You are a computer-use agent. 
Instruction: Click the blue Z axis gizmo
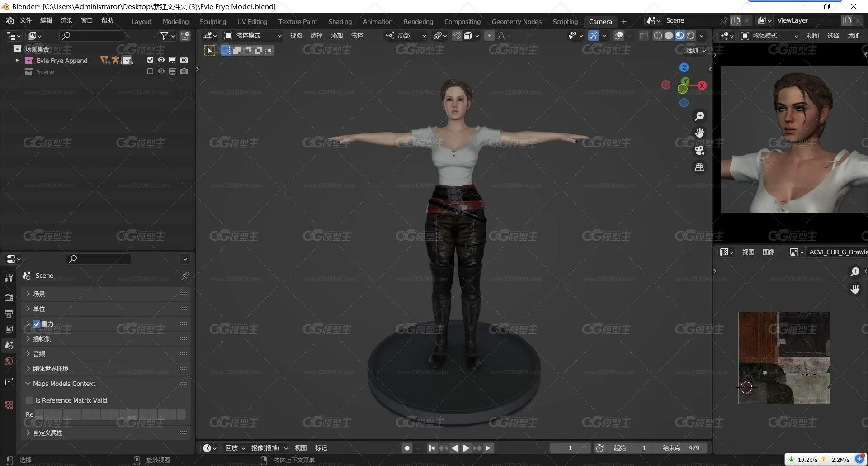[x=684, y=67]
